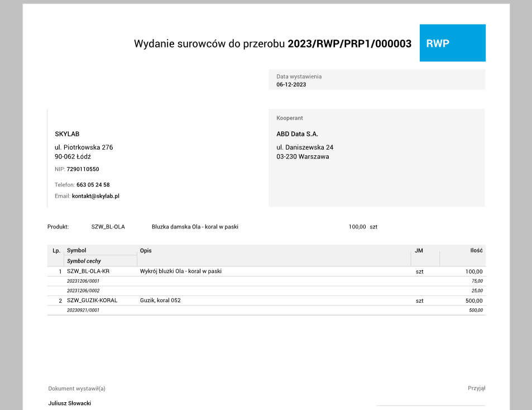Select the JM column header
The image size is (532, 410).
pos(419,250)
